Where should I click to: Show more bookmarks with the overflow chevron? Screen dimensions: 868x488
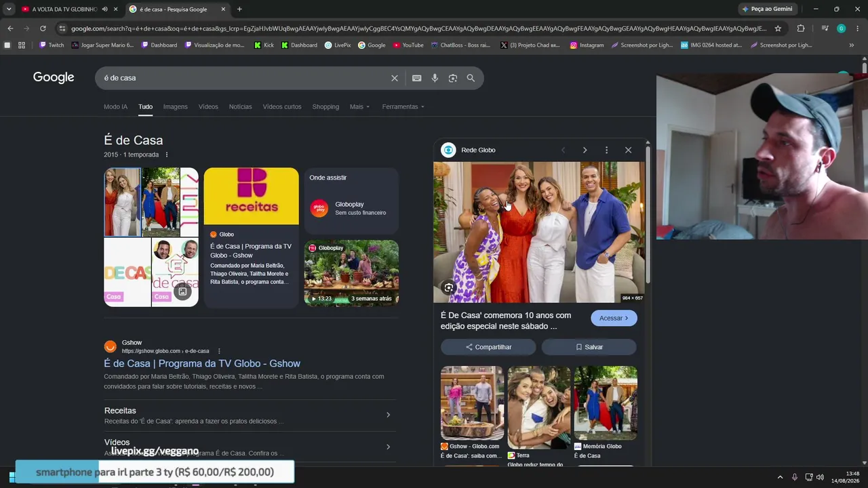(852, 45)
